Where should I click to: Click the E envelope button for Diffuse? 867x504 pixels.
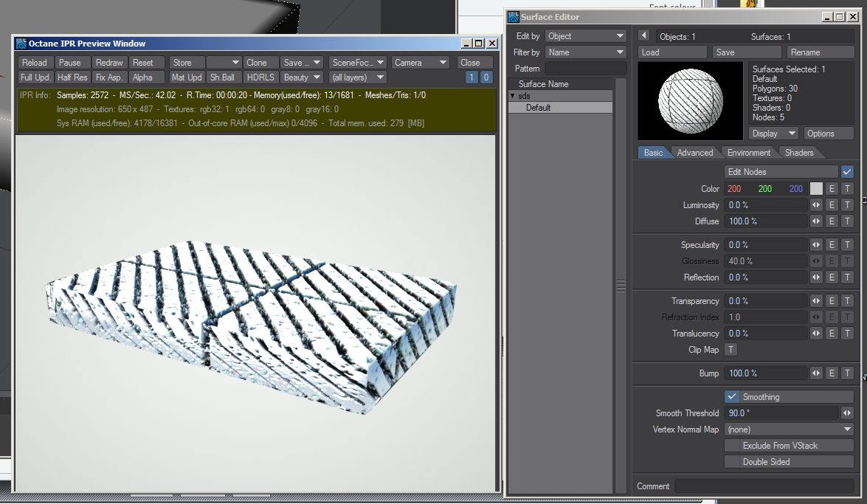[x=832, y=221]
